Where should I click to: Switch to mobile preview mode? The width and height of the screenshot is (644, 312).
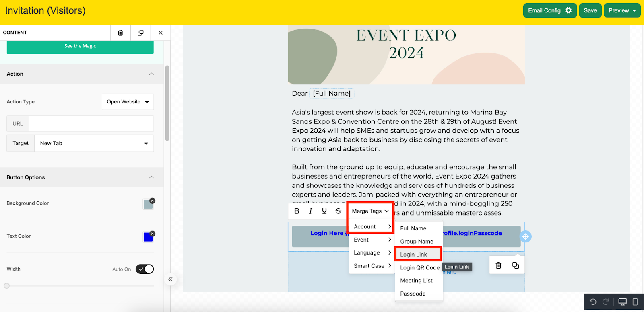click(635, 302)
